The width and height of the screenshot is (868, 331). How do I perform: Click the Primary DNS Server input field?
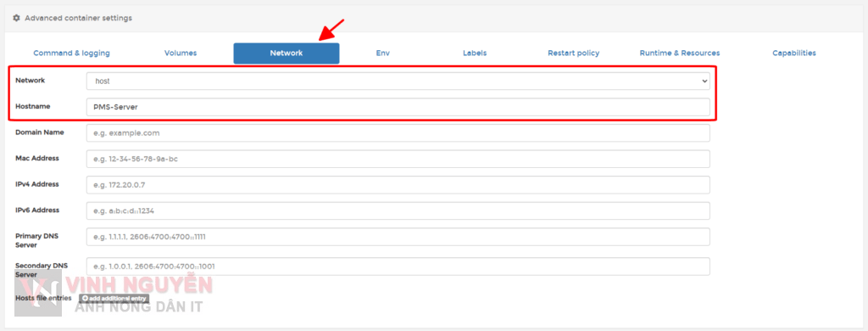point(398,237)
